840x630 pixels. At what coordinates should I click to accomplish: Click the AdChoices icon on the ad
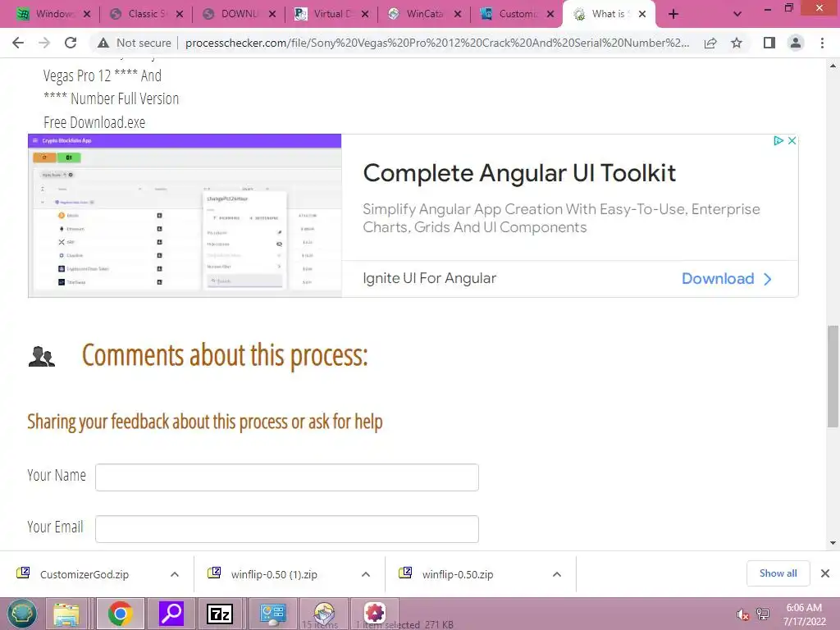[778, 140]
